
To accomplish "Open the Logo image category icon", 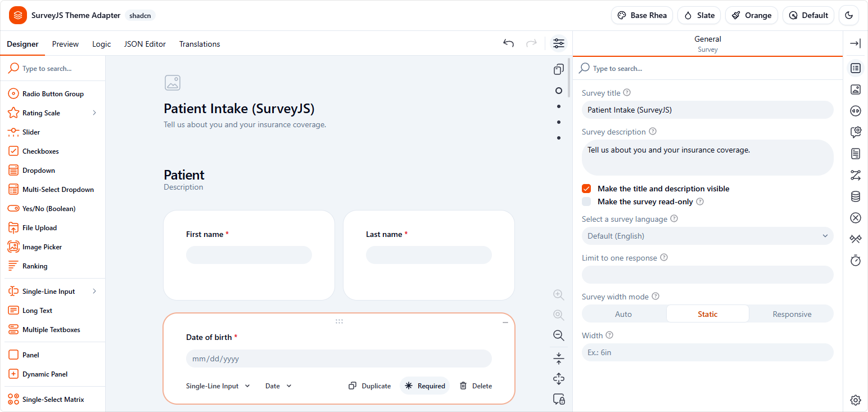I will click(856, 89).
